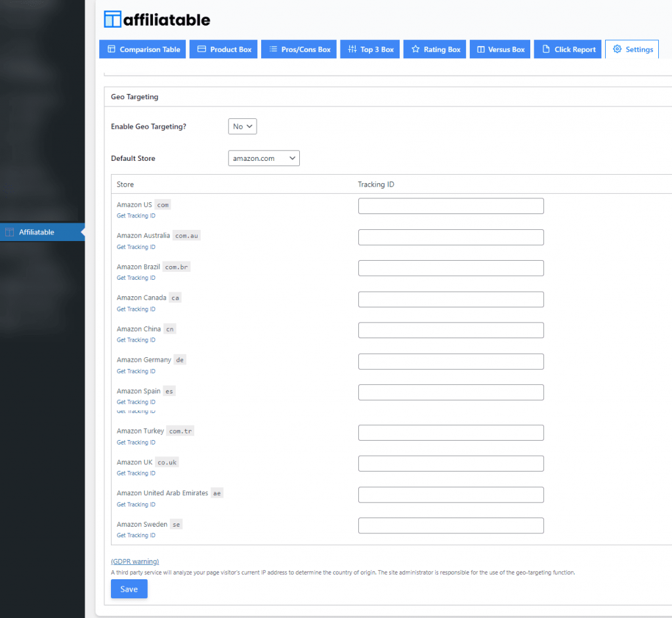Click the Amazon Brazil tracking ID field
The height and width of the screenshot is (618, 672).
[x=451, y=268]
